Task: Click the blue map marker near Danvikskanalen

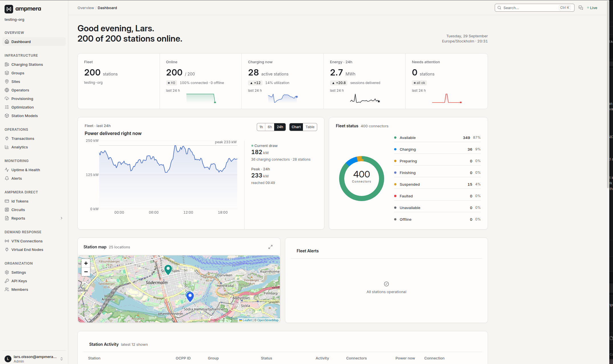Action: (x=190, y=297)
